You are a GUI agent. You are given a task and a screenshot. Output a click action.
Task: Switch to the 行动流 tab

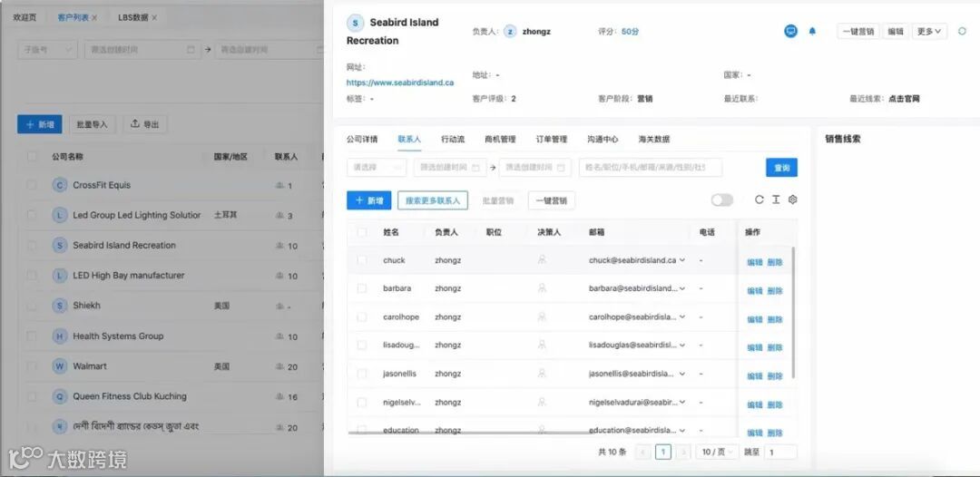tap(453, 140)
